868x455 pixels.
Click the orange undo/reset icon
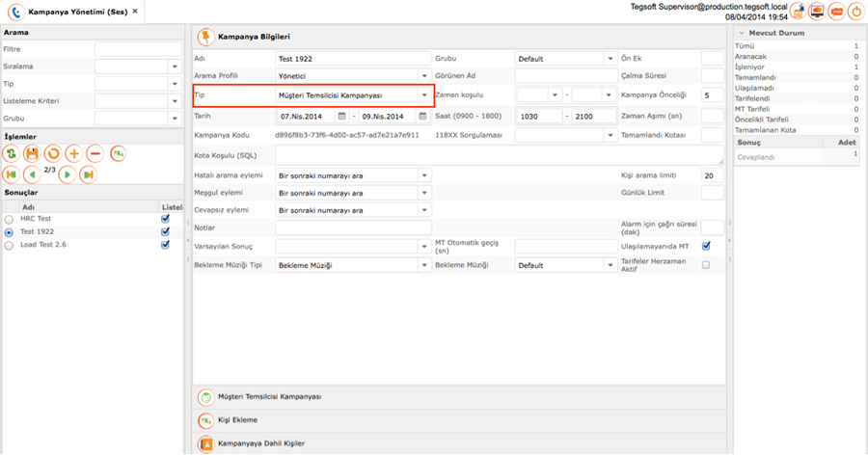point(53,154)
